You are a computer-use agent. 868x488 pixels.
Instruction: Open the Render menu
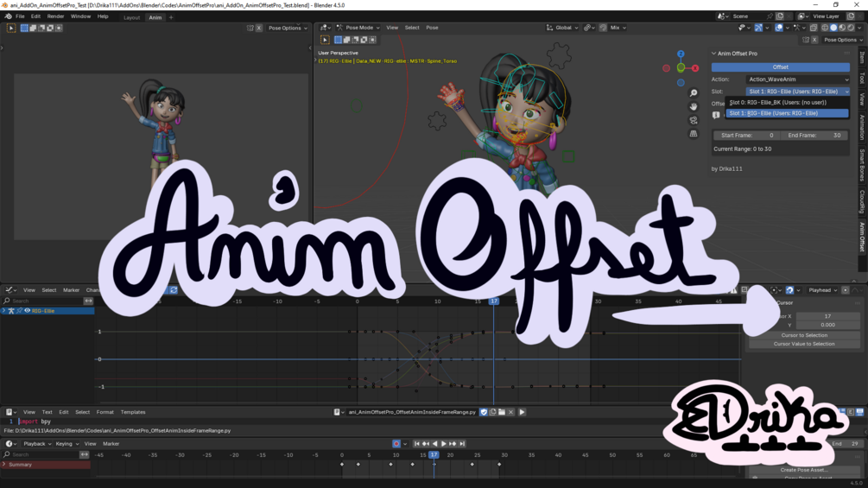tap(55, 16)
